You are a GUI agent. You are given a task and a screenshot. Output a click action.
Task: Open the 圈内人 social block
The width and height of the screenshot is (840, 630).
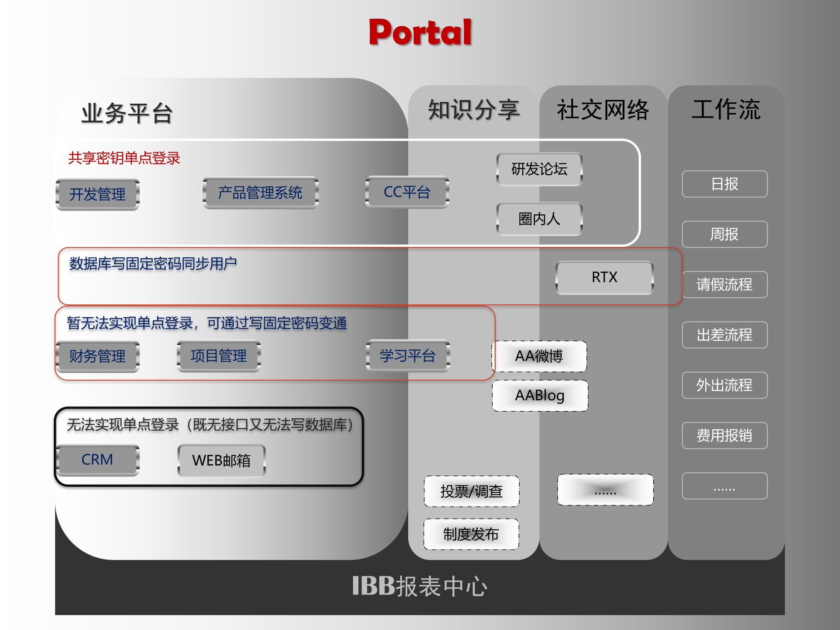(539, 220)
